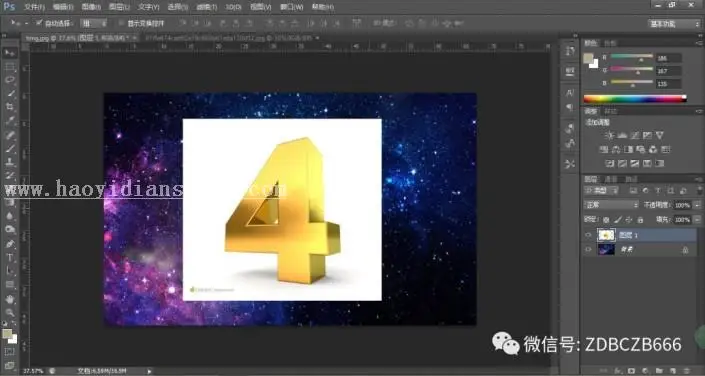
Task: Add a Curves adjustment
Action: pos(635,135)
